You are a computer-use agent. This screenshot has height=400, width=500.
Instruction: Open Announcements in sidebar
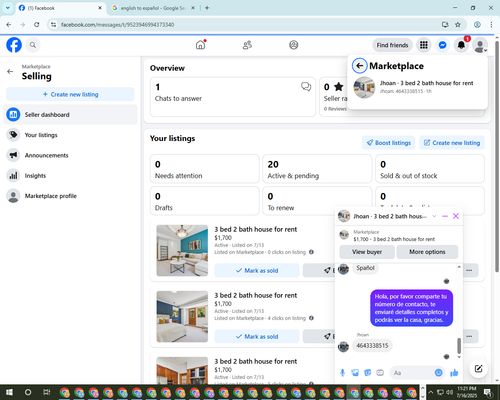point(70,155)
